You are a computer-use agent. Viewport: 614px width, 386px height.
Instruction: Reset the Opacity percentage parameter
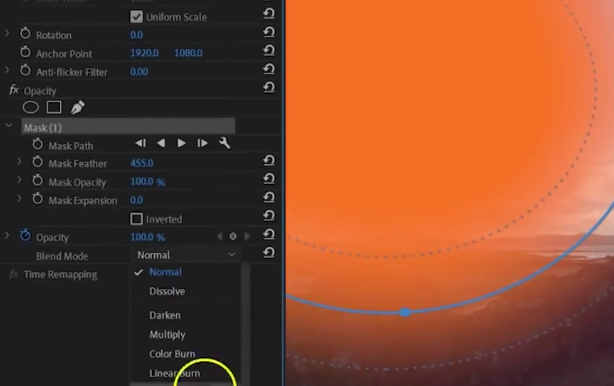(x=269, y=234)
